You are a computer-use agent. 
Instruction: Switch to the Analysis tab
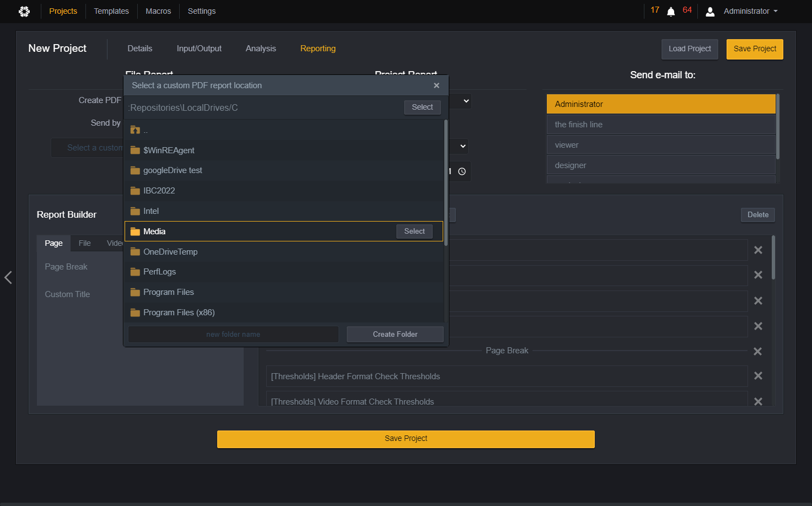261,49
